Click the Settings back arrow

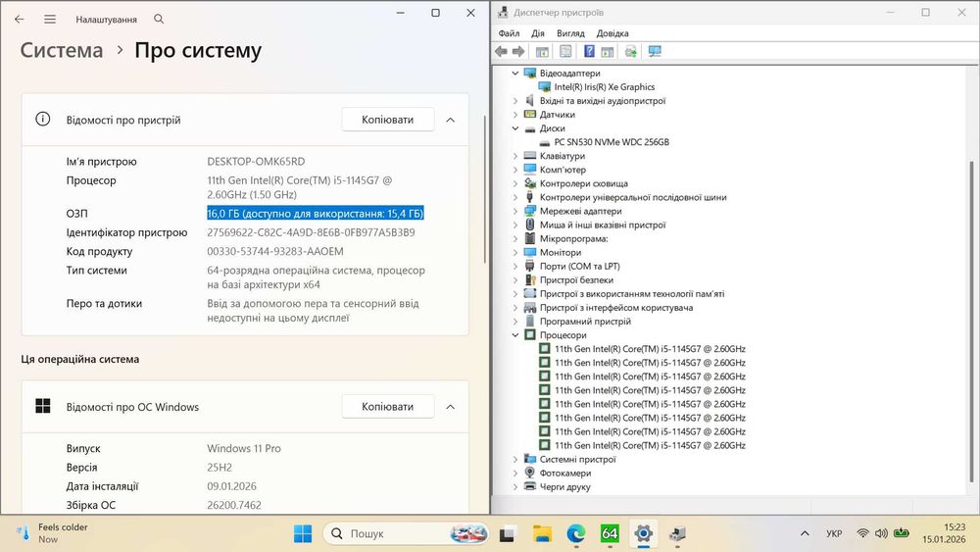coord(20,20)
